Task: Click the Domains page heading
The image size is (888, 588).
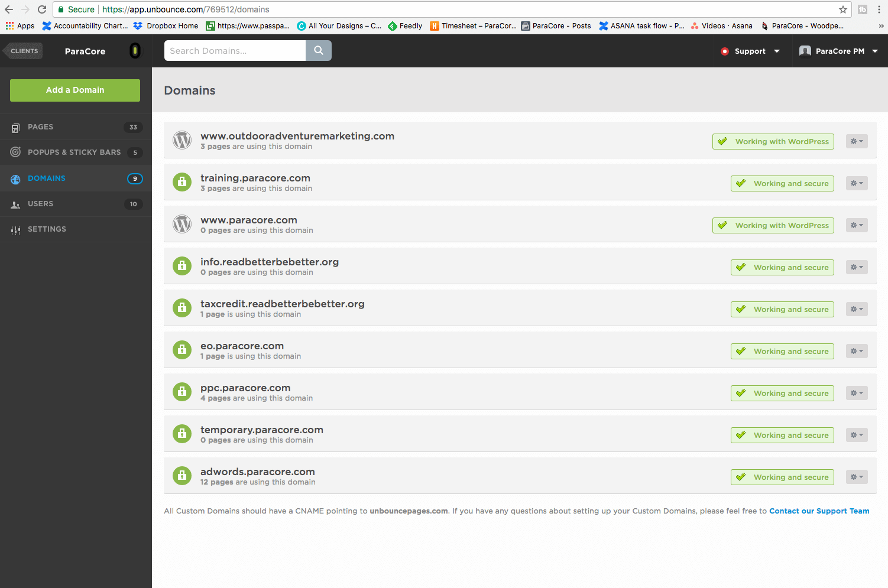Action: pyautogui.click(x=190, y=90)
